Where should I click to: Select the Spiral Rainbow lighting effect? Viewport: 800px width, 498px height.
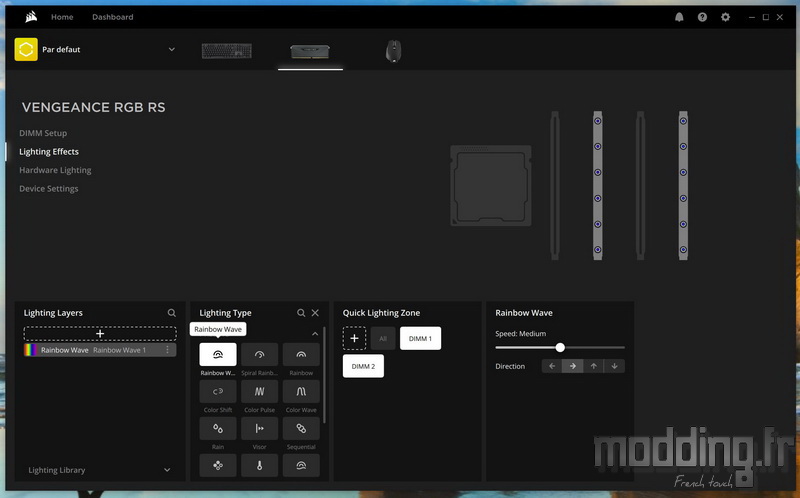point(259,354)
